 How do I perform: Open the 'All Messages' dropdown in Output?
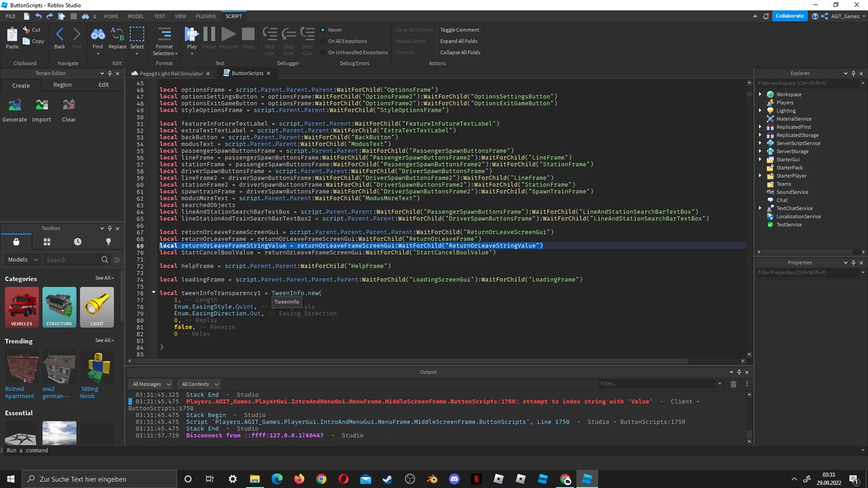click(150, 384)
